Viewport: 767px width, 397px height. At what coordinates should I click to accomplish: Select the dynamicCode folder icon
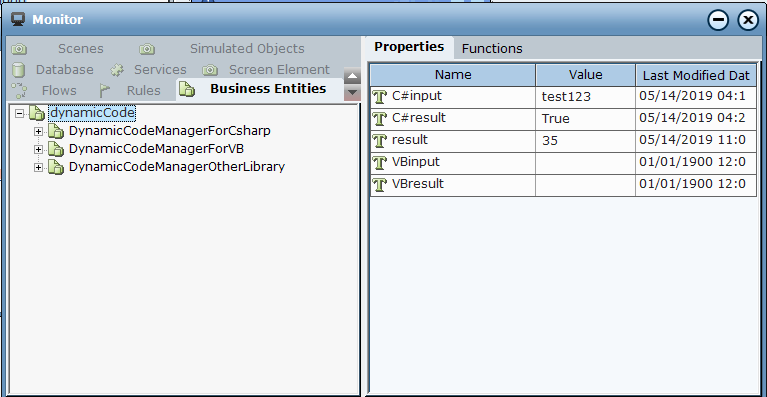pyautogui.click(x=38, y=113)
